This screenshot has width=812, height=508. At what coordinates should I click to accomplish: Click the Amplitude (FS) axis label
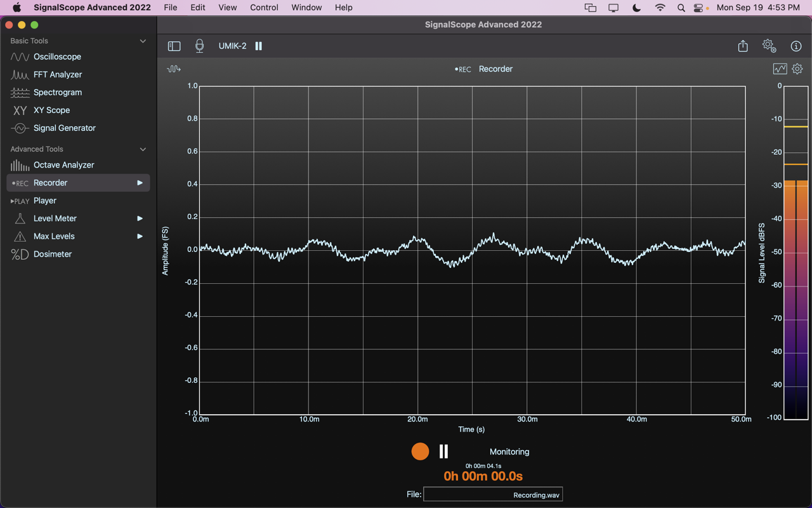click(166, 251)
